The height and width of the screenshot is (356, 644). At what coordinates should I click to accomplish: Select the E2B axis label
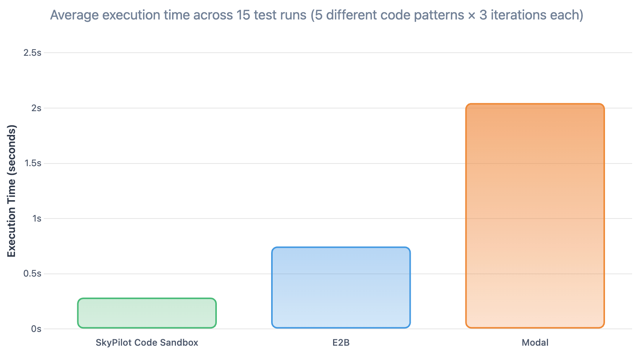[x=341, y=343]
